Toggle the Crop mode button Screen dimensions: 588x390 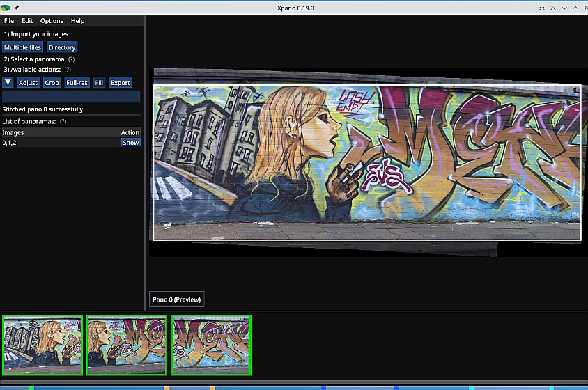click(x=52, y=82)
